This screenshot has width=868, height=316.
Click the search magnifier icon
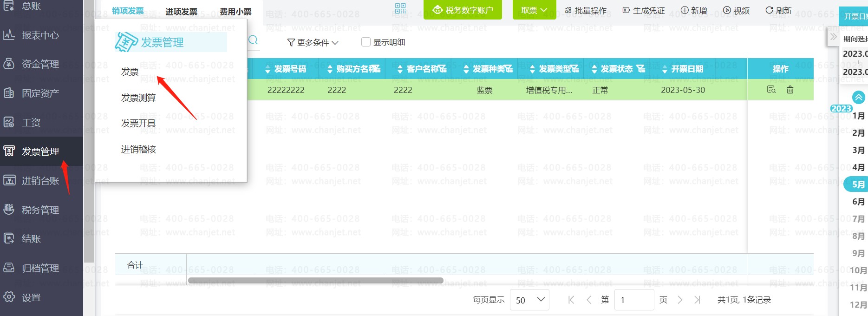253,40
